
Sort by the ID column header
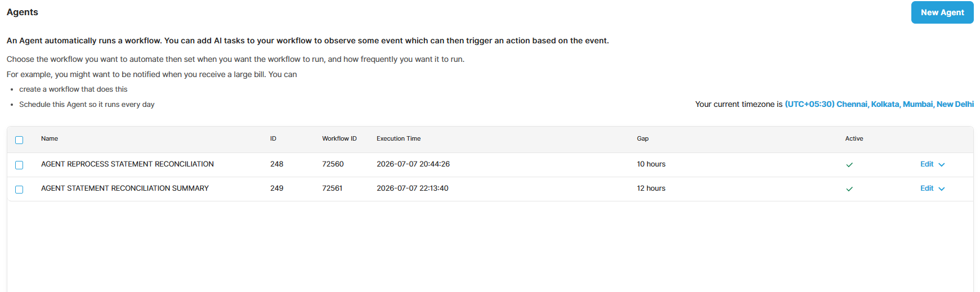tap(273, 138)
